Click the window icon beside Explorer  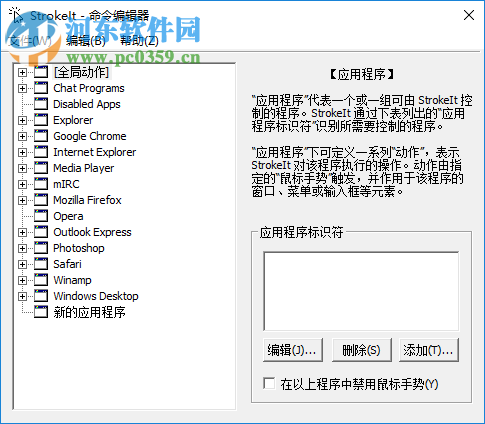41,120
